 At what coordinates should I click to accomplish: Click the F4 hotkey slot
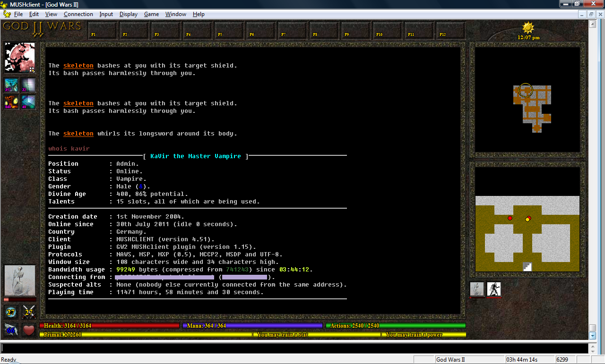pyautogui.click(x=198, y=31)
